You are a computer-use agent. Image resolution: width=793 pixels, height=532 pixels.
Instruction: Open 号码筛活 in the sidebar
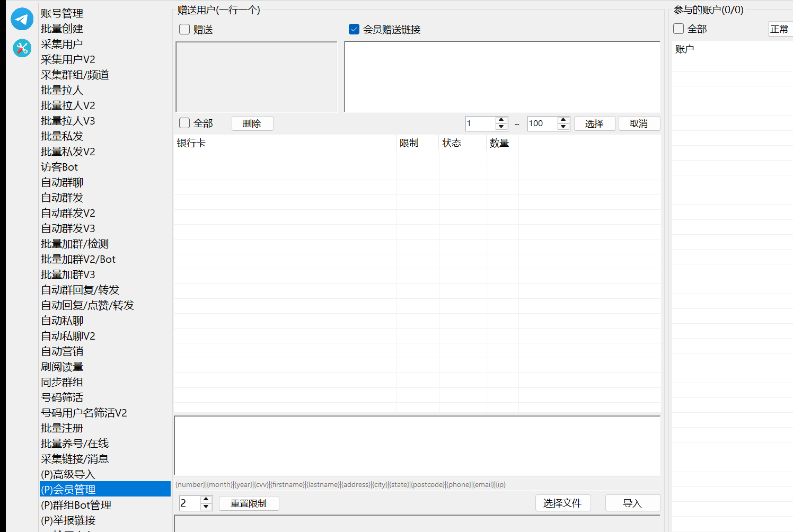(62, 397)
